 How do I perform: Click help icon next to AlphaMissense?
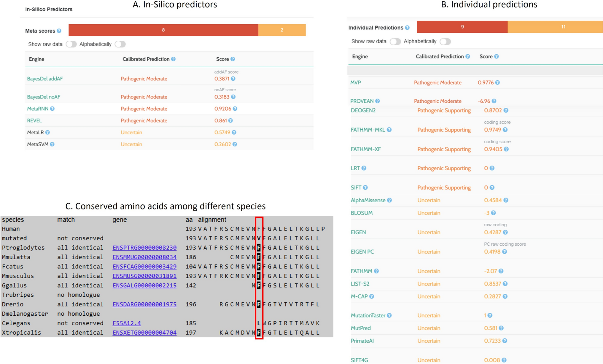(x=389, y=201)
